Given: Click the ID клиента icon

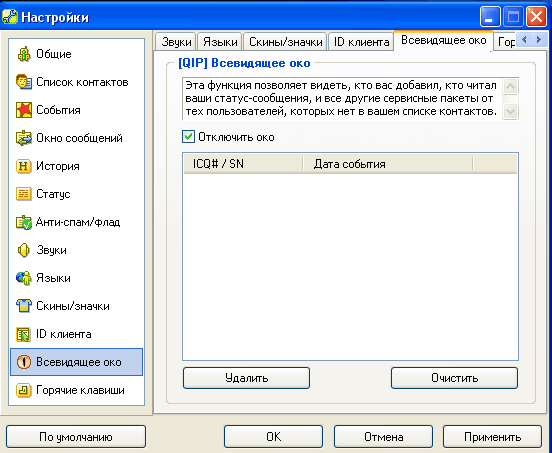Looking at the screenshot, I should [x=24, y=334].
